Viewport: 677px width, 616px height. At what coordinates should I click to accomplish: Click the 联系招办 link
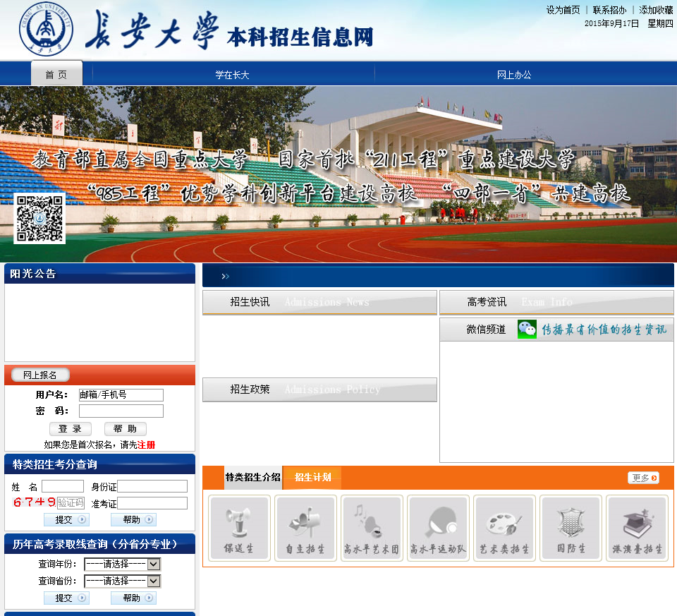[609, 10]
